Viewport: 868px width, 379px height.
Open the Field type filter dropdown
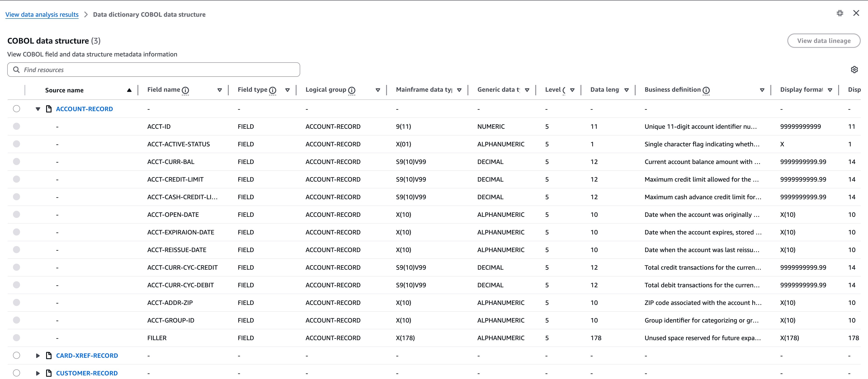click(x=288, y=90)
